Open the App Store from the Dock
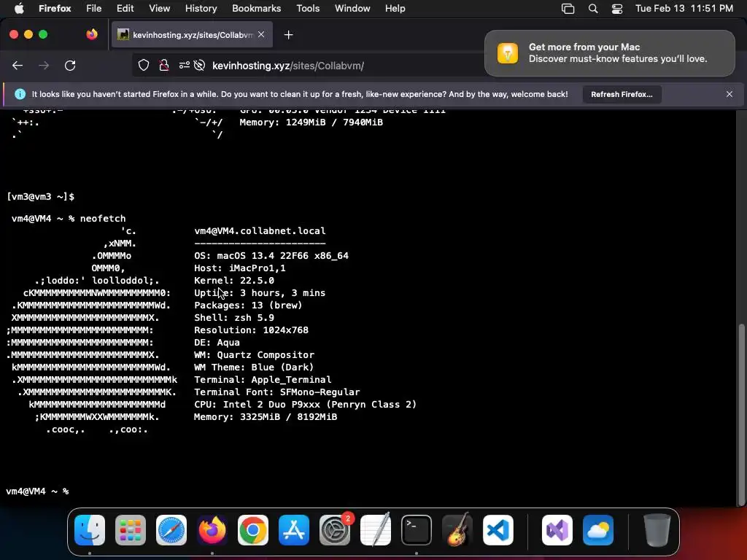 coord(294,530)
